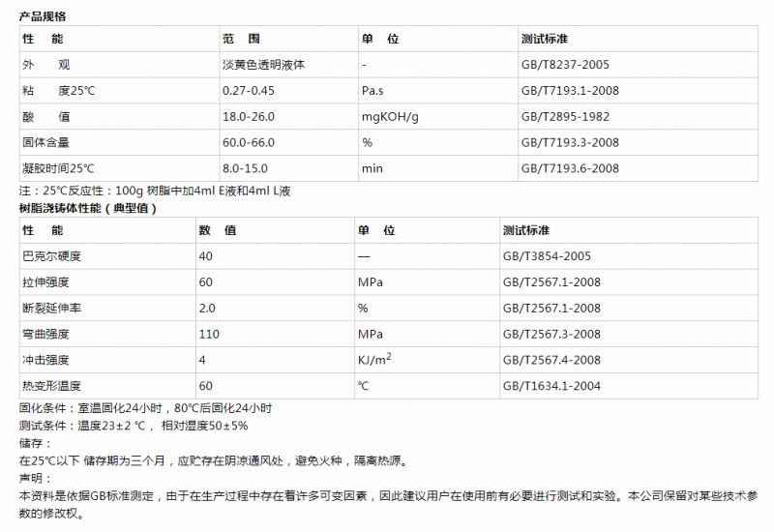This screenshot has width=774, height=532.
Task: Select the 拉伸强度 row label
Action: click(x=45, y=282)
